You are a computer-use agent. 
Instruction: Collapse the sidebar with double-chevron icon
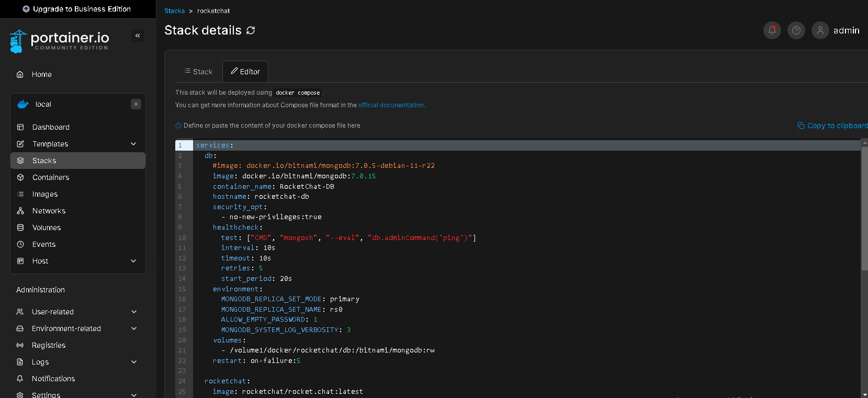coord(138,36)
